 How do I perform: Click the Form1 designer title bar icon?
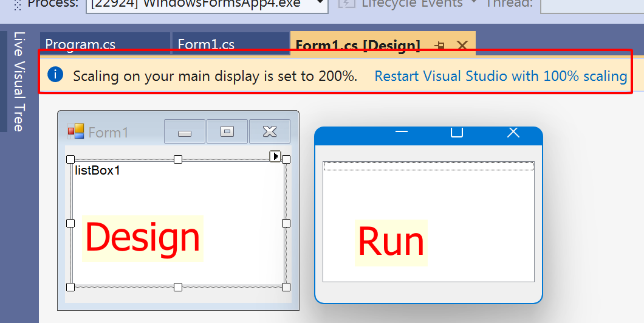click(x=75, y=131)
